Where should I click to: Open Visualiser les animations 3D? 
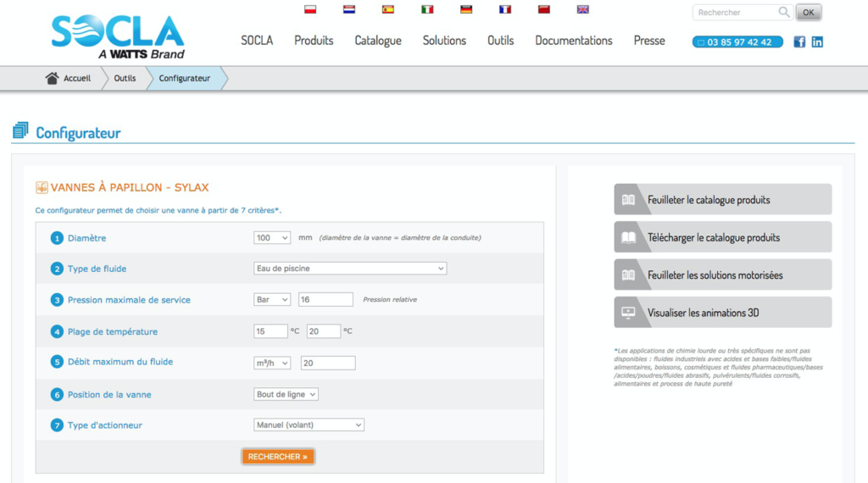tap(722, 312)
